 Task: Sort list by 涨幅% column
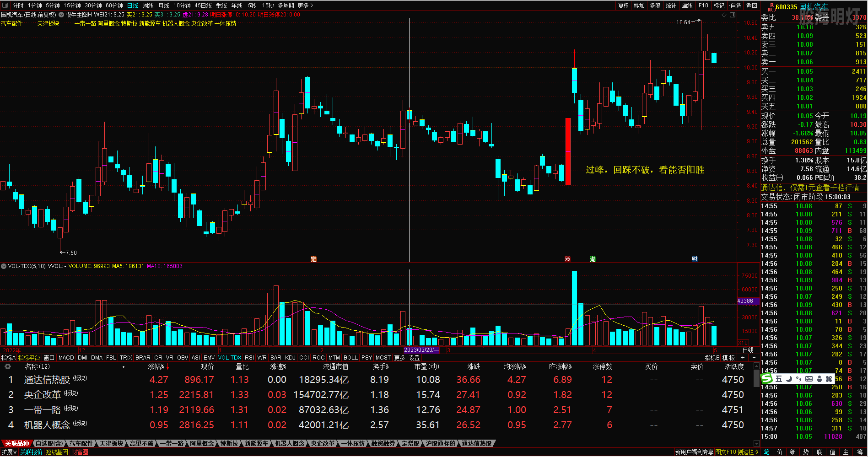pyautogui.click(x=158, y=366)
